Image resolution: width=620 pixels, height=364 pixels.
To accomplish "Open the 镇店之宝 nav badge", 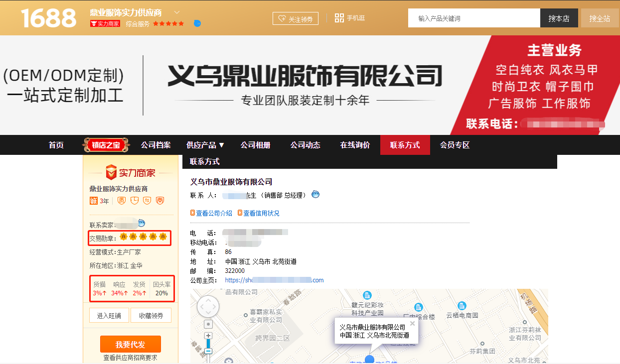I will point(106,145).
